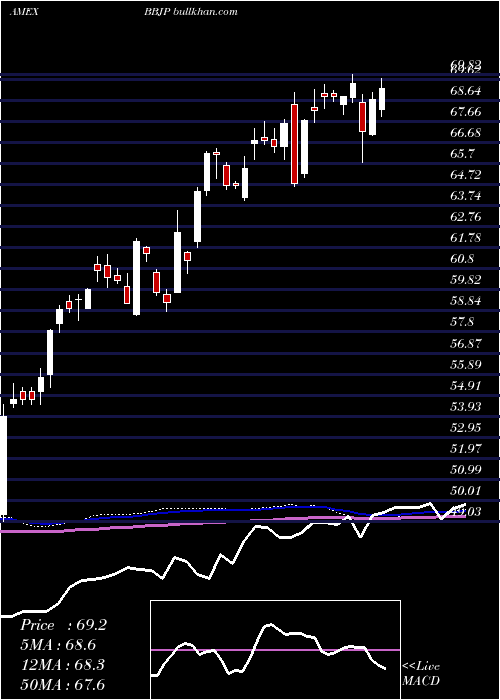Select the 55.89 price level label
This screenshot has height=700, width=500.
click(x=466, y=365)
